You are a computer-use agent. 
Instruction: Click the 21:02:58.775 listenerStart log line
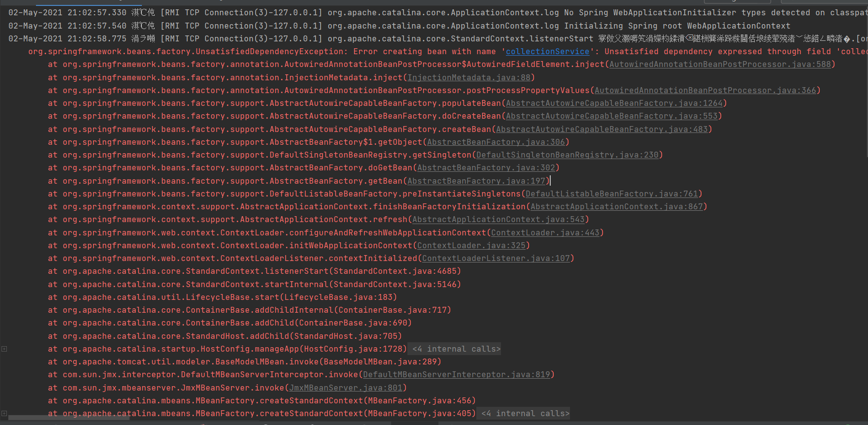pyautogui.click(x=438, y=38)
